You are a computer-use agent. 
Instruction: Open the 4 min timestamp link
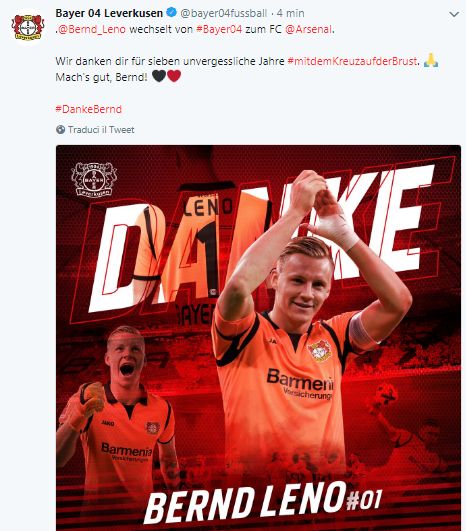click(x=290, y=13)
